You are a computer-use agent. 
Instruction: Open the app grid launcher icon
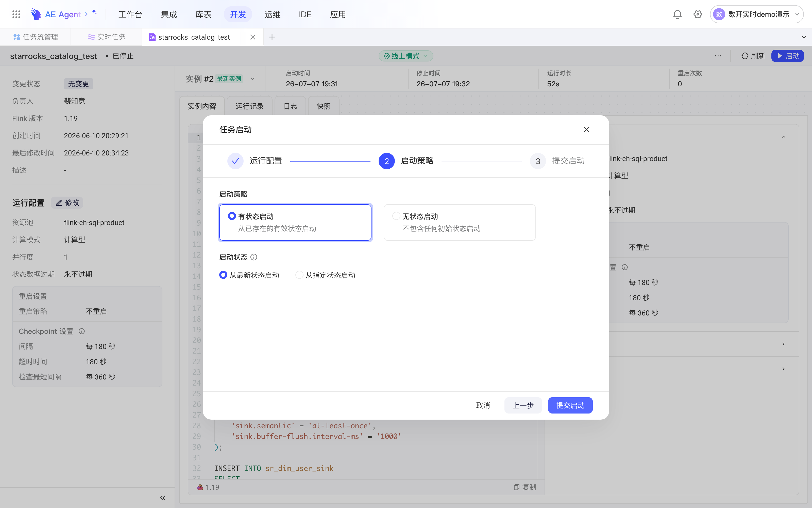click(x=16, y=14)
